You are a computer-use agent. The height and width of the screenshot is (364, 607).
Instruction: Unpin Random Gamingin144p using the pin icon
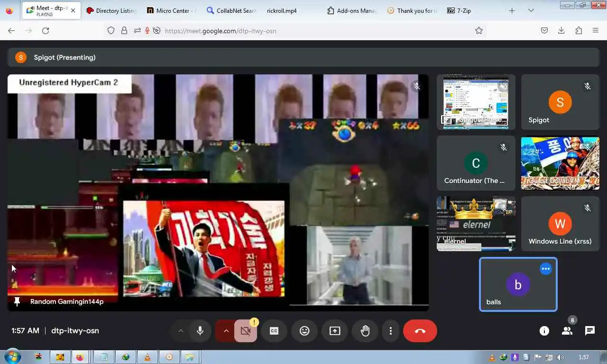[x=17, y=301]
